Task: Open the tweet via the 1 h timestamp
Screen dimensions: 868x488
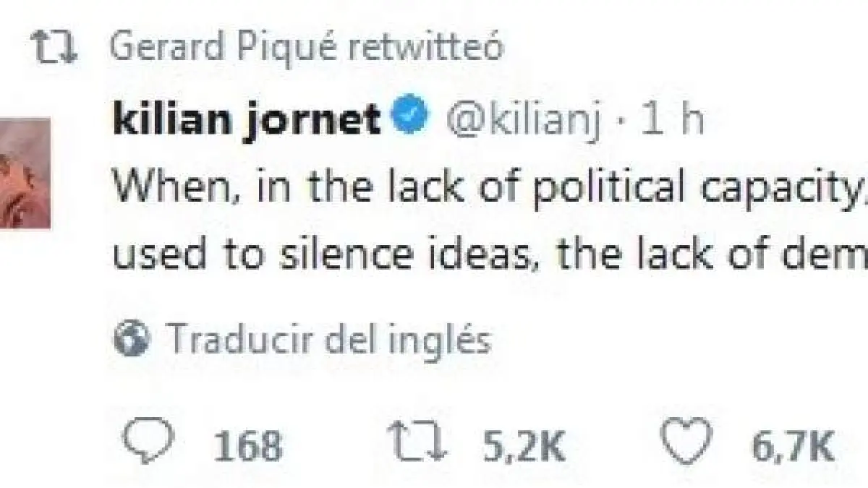Action: [673, 119]
